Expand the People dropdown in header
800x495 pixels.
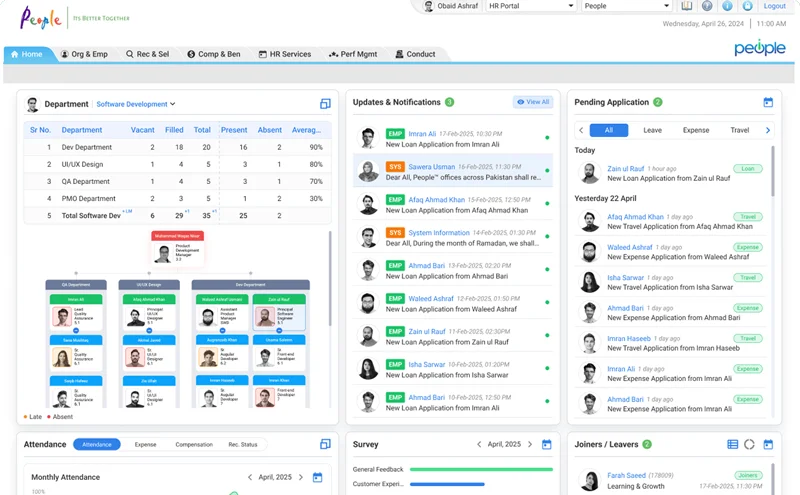click(625, 6)
